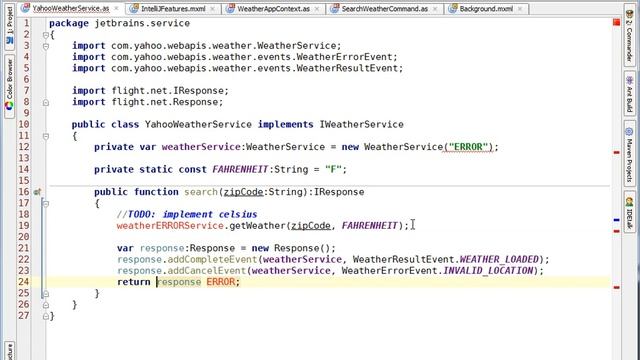Viewport: 640px width, 360px height.
Task: Click the search function name on line 16
Action: tap(201, 192)
